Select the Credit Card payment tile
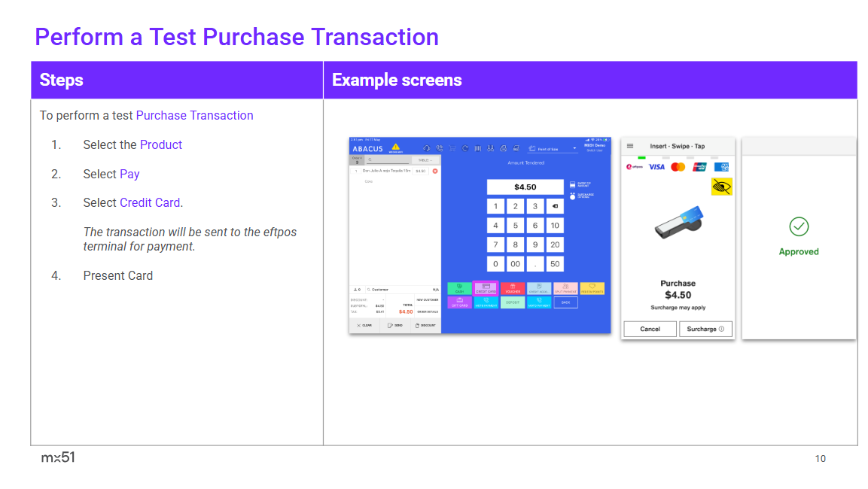Viewport: 868px width, 489px height. click(x=486, y=289)
